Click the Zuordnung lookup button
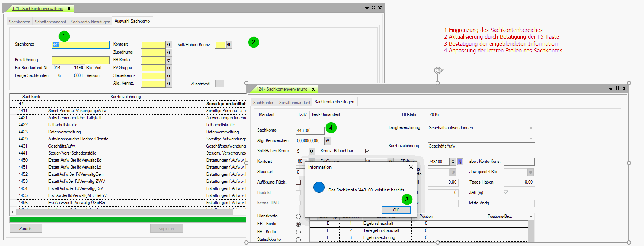The image size is (644, 246). 169,52
